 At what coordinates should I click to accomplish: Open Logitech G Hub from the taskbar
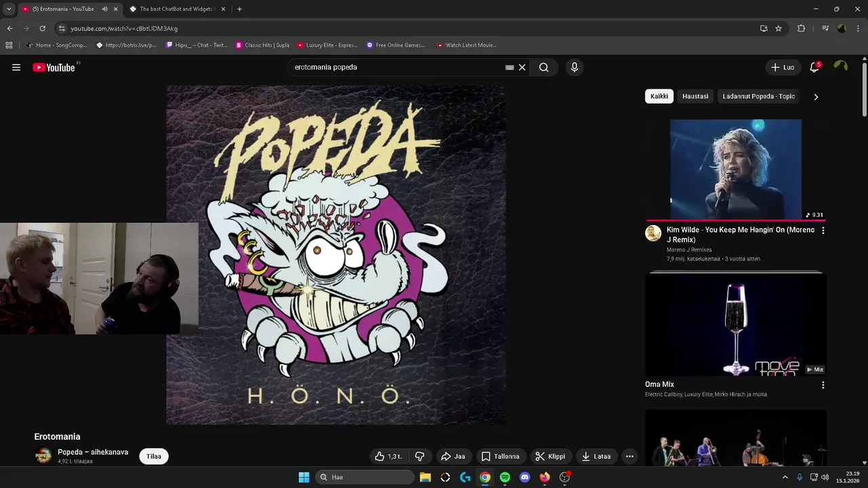(465, 477)
